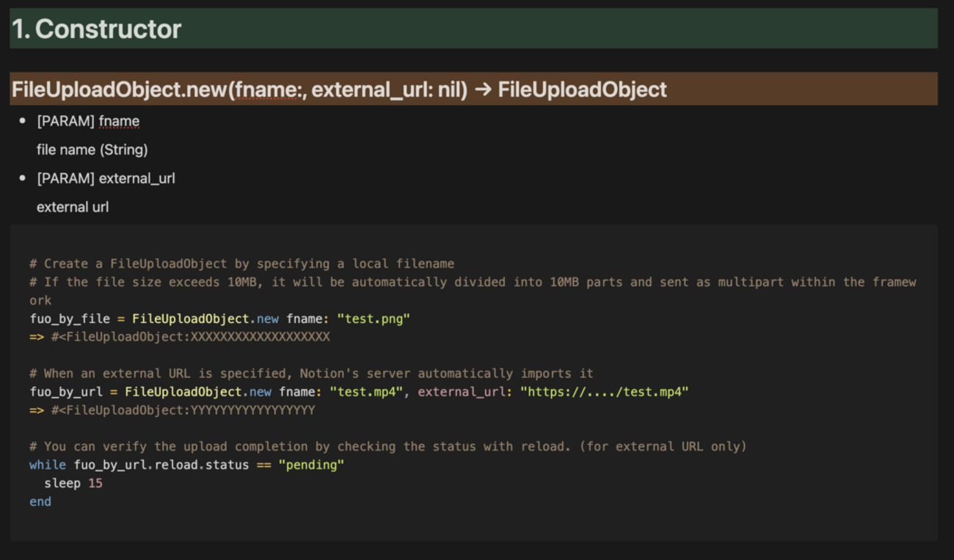Click the "while fuo_by_url.reload.status" code line
The image size is (954, 560).
(187, 465)
